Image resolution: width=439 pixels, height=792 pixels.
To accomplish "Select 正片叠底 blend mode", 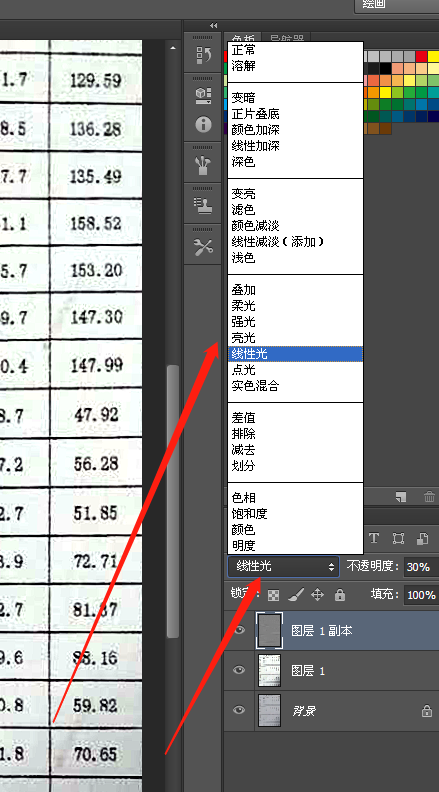I will [296, 114].
